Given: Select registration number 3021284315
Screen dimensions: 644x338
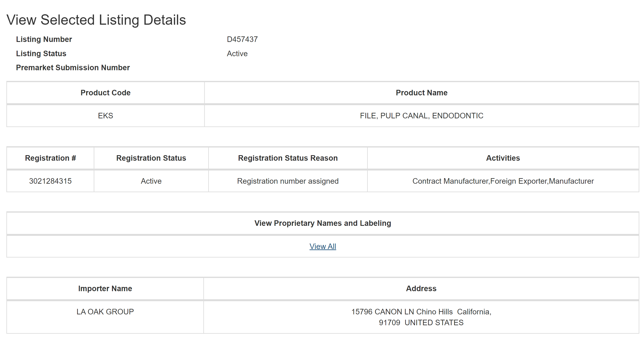Looking at the screenshot, I should pos(50,181).
